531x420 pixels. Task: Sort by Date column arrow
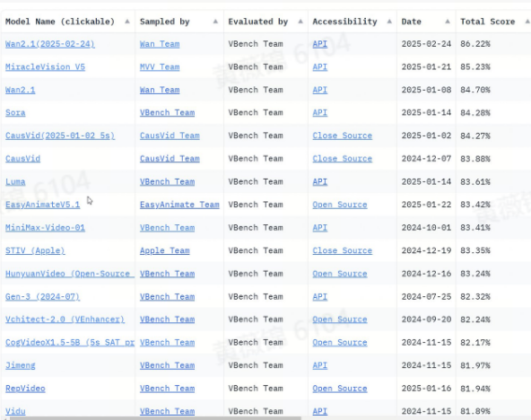click(448, 22)
